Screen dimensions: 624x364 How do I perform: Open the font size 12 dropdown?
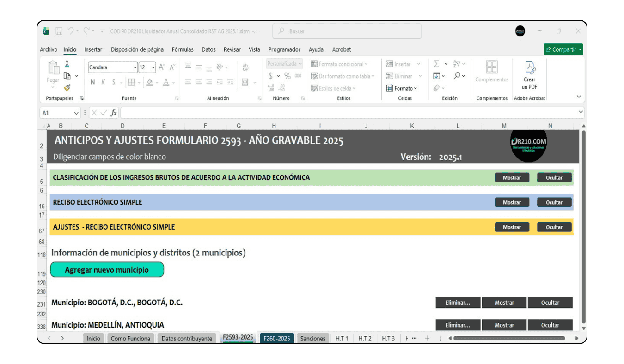pos(153,67)
